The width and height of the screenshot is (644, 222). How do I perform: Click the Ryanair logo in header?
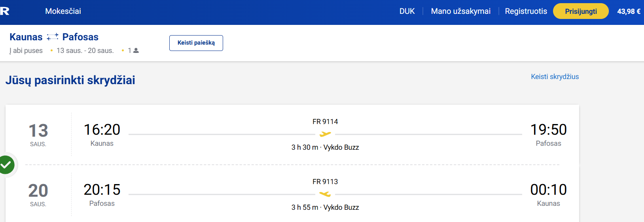[4, 11]
